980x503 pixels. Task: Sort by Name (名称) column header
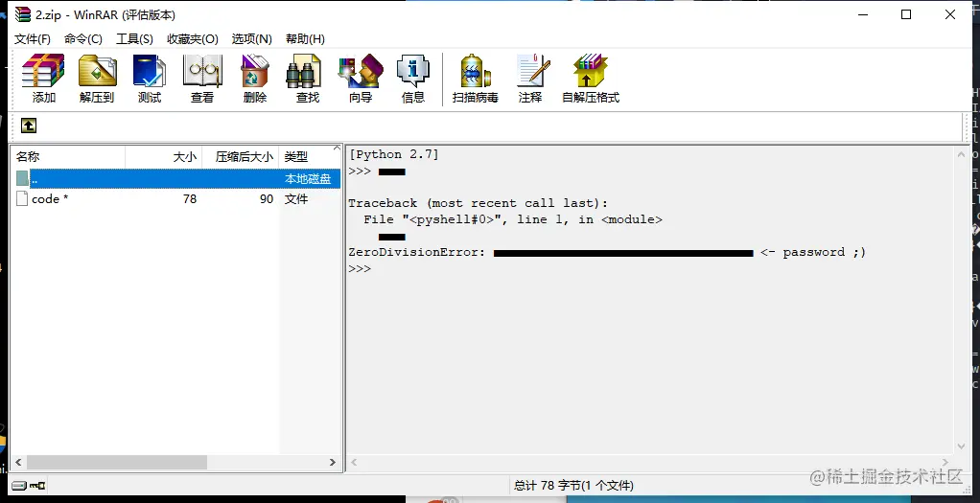tap(67, 157)
